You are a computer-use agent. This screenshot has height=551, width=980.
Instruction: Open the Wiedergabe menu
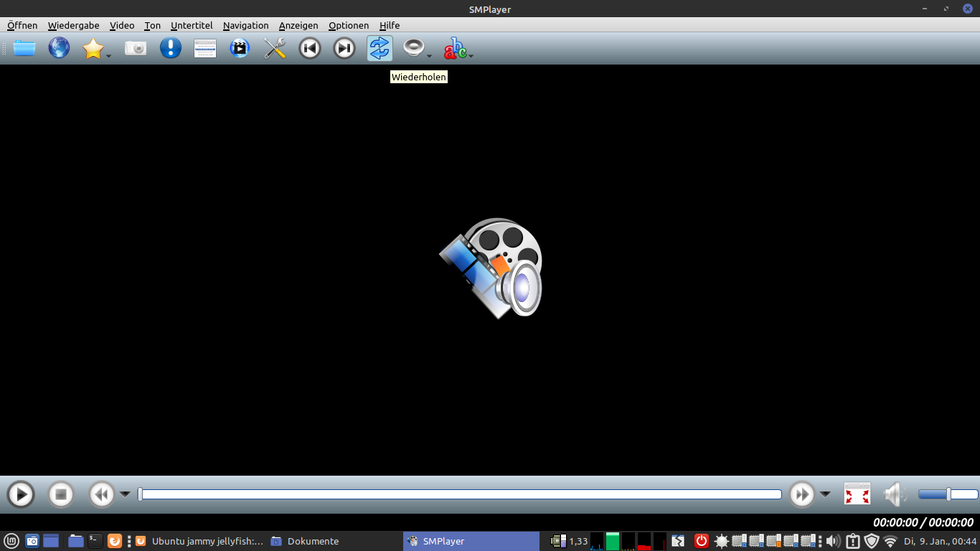pyautogui.click(x=74, y=25)
